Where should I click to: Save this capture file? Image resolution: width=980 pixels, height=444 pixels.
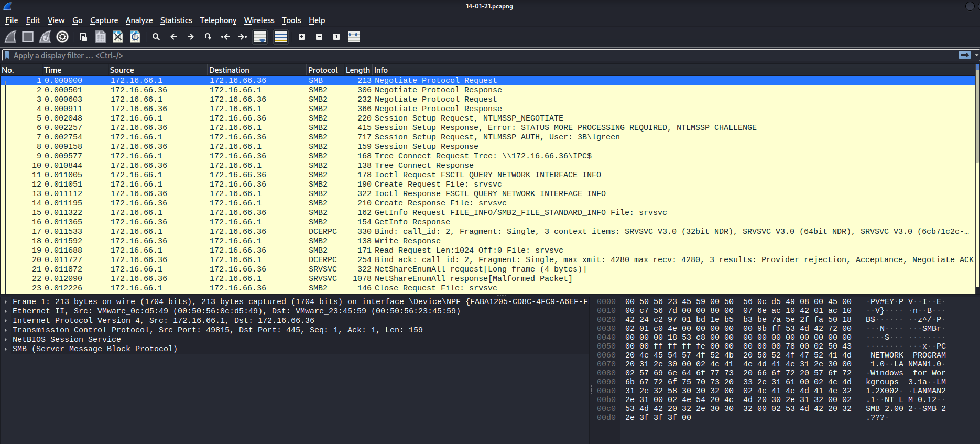click(x=101, y=37)
